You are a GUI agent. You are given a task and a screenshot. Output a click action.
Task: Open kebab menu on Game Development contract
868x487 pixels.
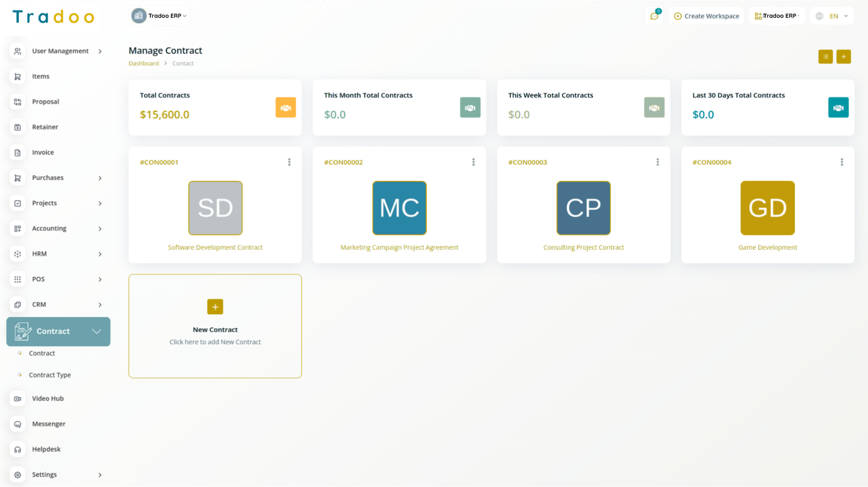pos(841,162)
